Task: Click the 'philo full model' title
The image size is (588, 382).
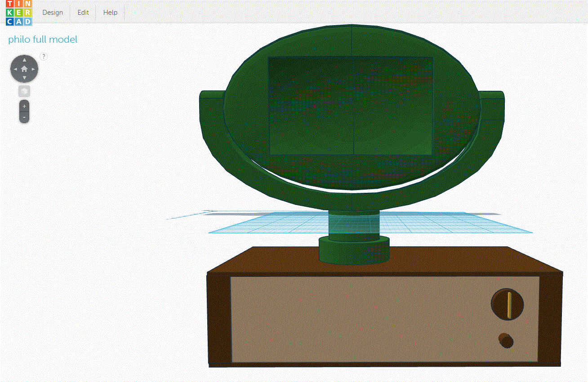Action: (x=43, y=40)
